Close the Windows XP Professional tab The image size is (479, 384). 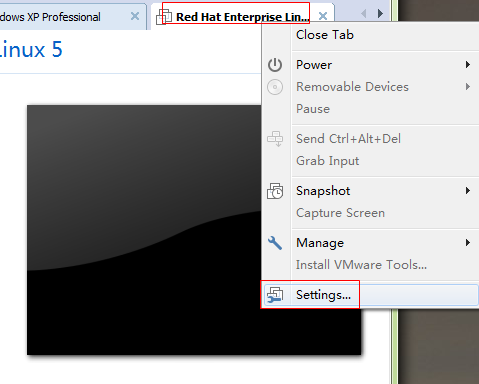tap(135, 16)
